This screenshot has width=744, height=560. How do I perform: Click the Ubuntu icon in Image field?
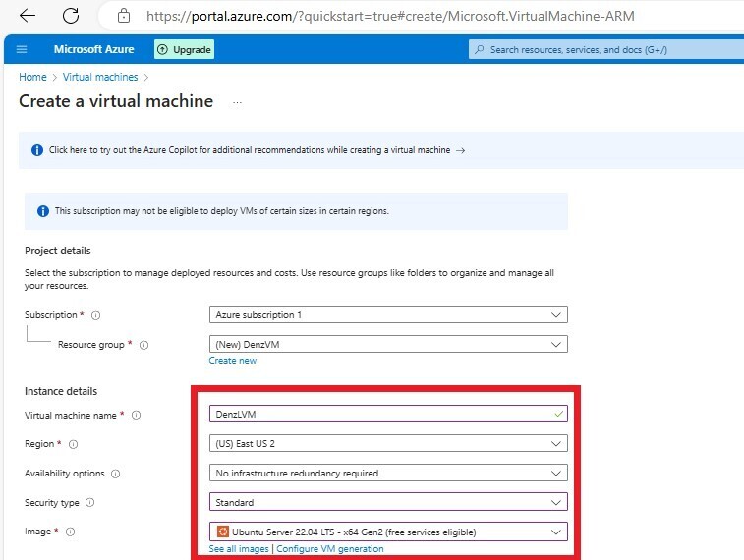[x=222, y=532]
